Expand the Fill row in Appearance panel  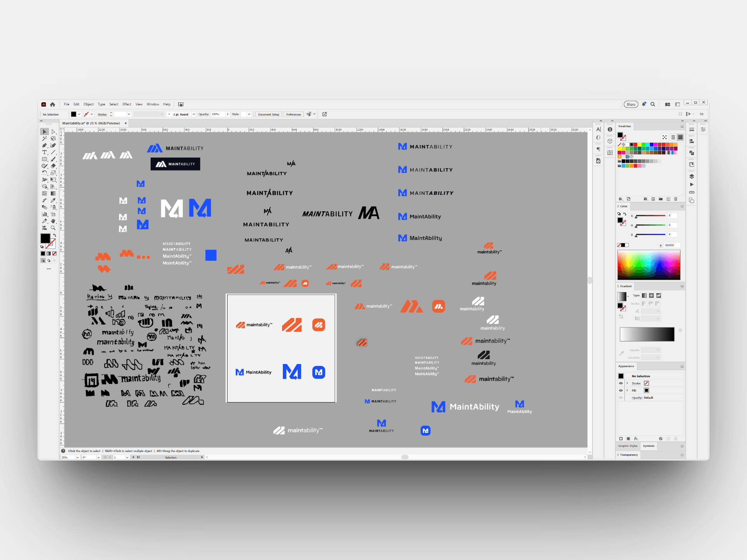(627, 390)
